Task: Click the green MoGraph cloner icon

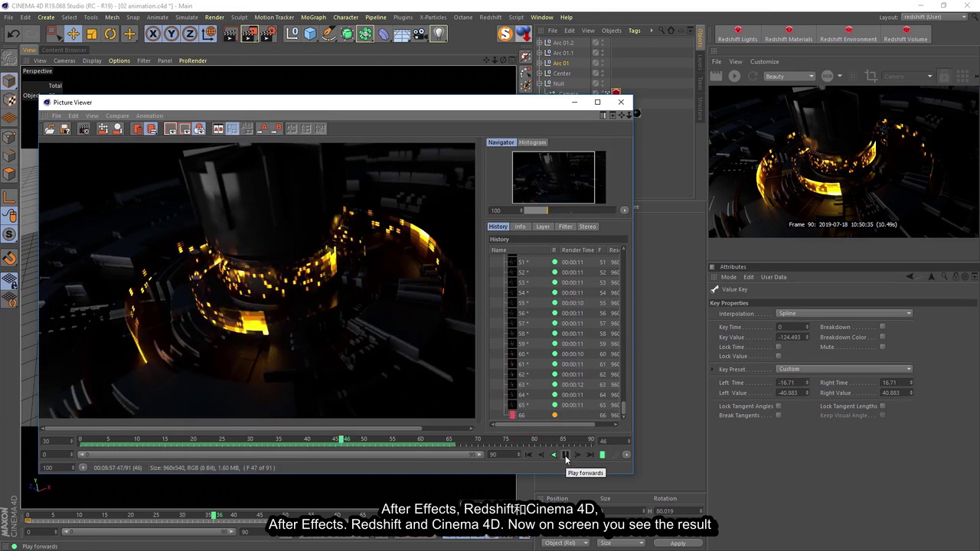Action: (365, 34)
